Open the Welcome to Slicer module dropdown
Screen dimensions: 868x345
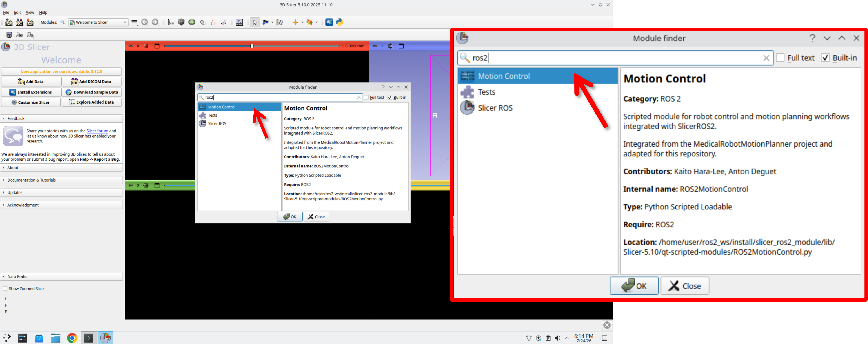[98, 22]
